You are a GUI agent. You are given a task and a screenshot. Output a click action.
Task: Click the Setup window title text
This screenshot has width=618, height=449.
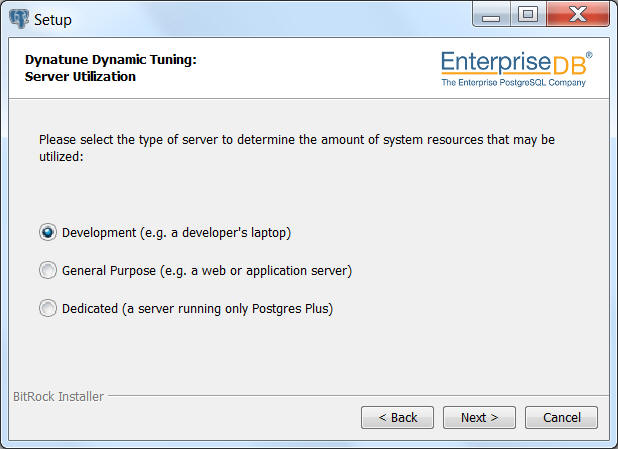53,20
